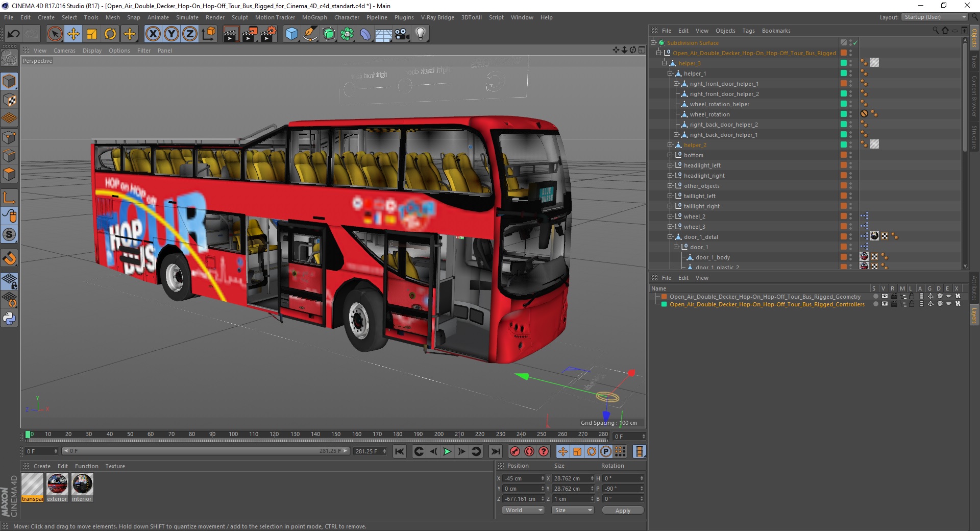Viewport: 980px width, 531px height.
Task: Play the animation forward
Action: coord(447,451)
